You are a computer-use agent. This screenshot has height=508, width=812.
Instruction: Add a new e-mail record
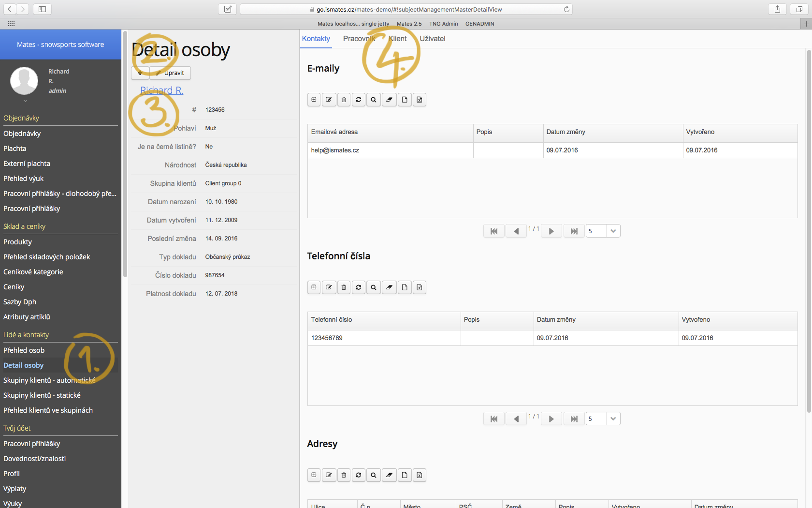tap(314, 100)
